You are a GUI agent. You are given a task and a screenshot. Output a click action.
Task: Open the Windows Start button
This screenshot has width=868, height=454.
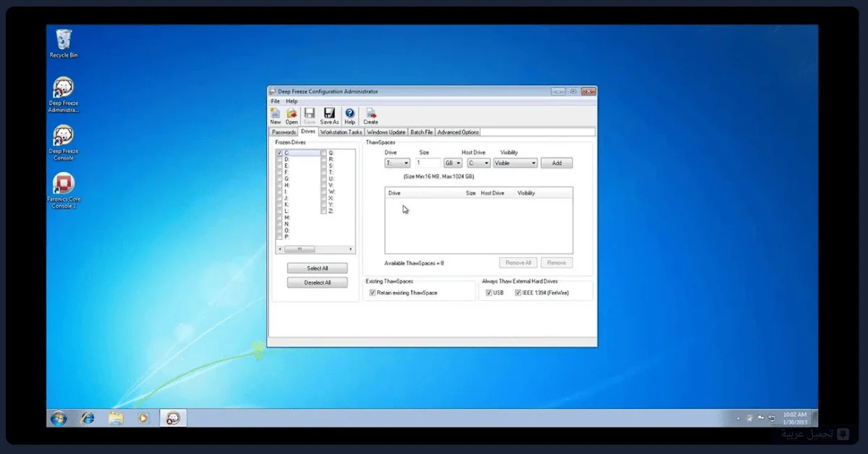pyautogui.click(x=59, y=418)
